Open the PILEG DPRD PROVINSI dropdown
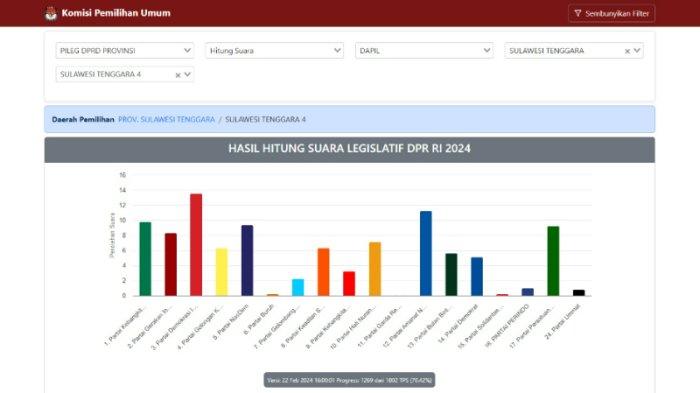 [125, 50]
